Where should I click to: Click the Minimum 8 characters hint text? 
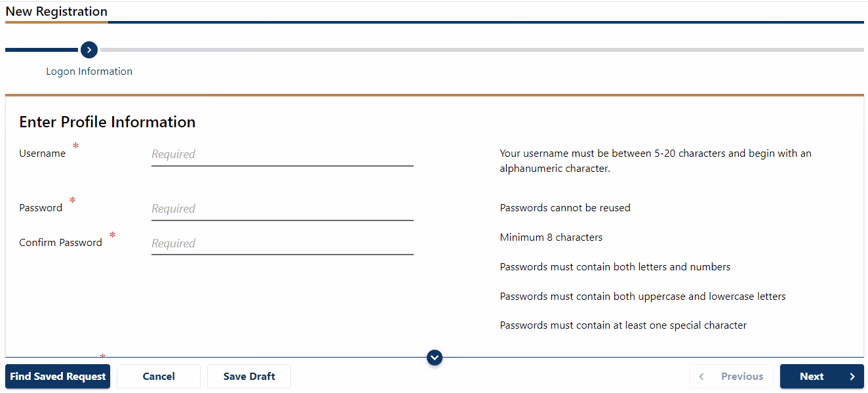click(x=551, y=238)
